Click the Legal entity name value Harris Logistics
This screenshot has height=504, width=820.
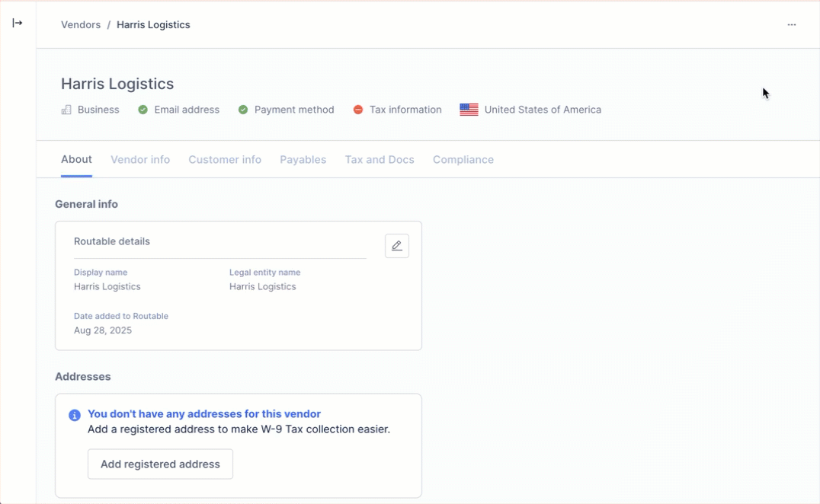(x=262, y=286)
